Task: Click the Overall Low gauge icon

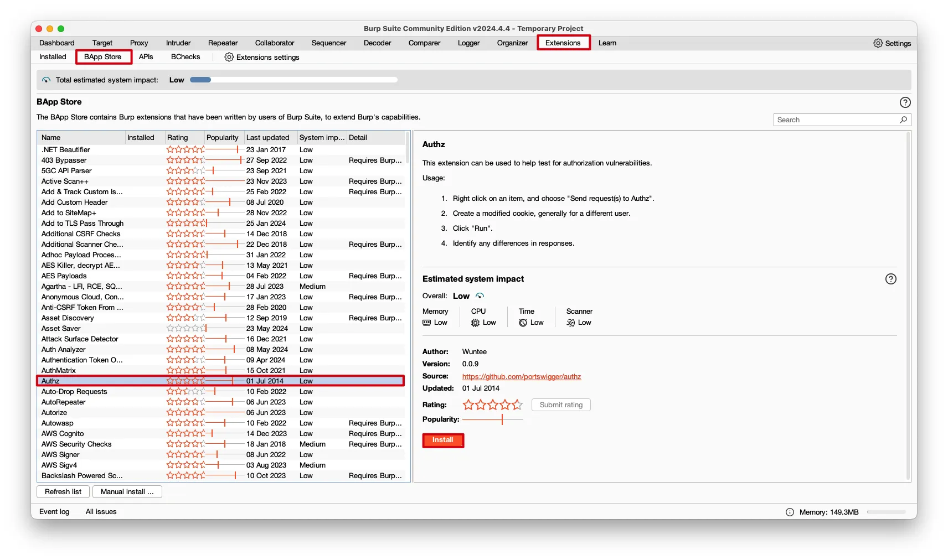Action: pyautogui.click(x=480, y=296)
